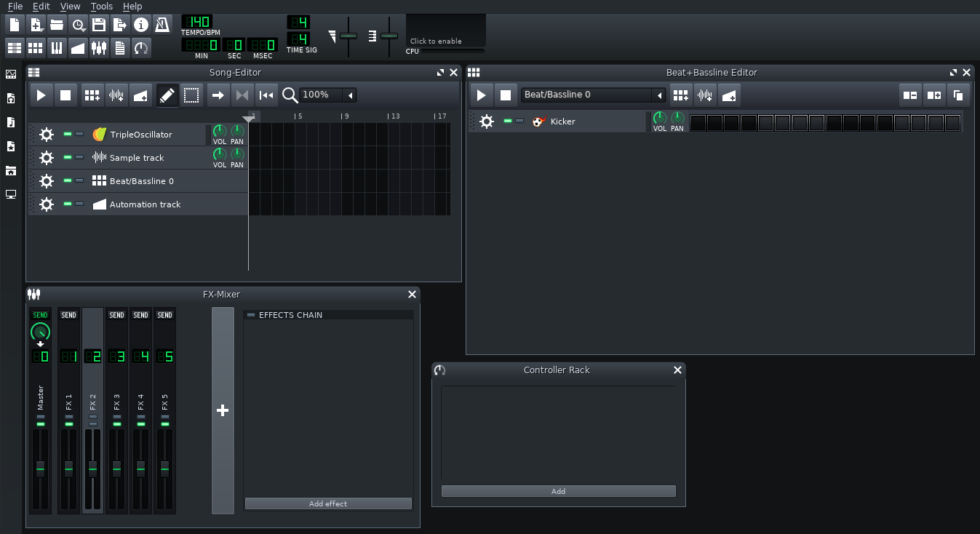980x534 pixels.
Task: Open the Automation track actions gear menu
Action: (x=47, y=204)
